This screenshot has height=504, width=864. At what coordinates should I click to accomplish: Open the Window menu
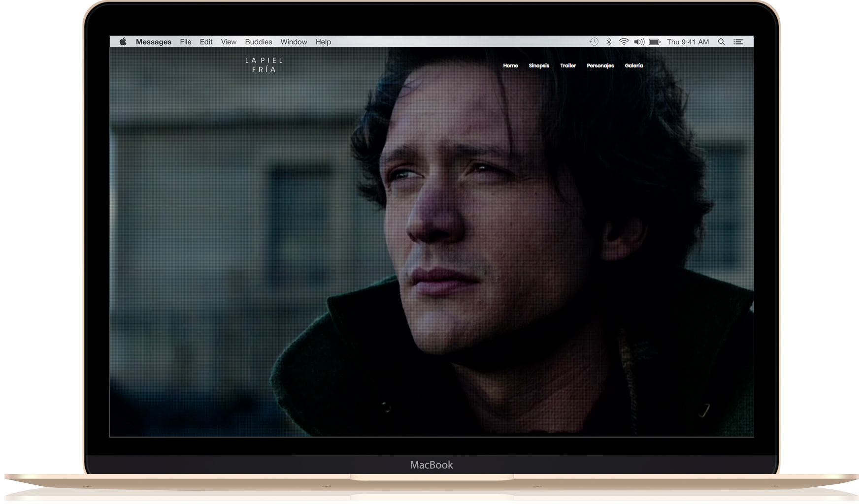coord(294,42)
